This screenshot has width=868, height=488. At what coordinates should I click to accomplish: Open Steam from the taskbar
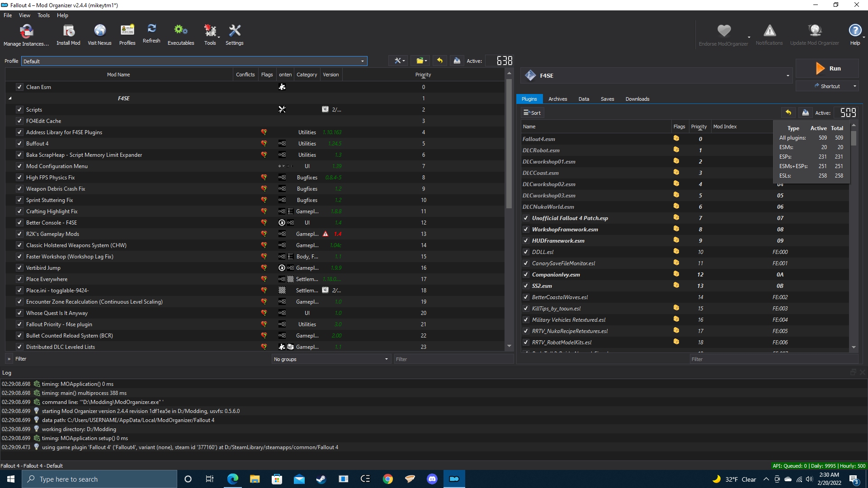tap(321, 479)
